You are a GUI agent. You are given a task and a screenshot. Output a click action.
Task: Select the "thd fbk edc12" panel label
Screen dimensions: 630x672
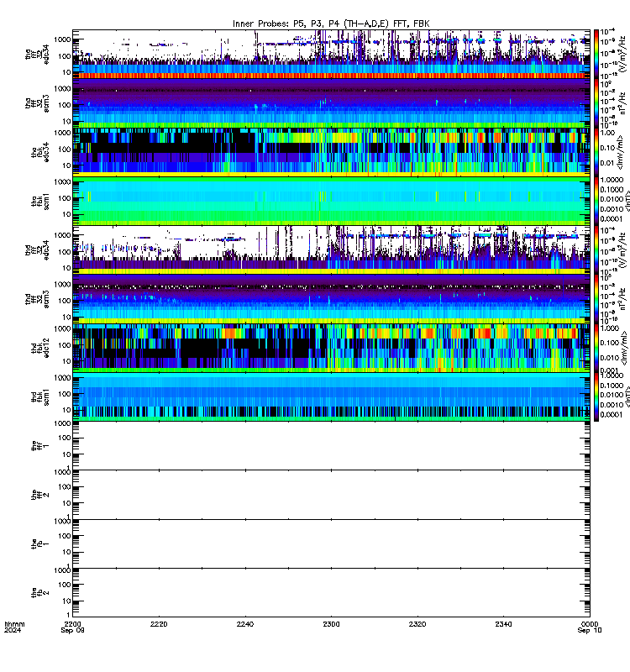[x=40, y=348]
